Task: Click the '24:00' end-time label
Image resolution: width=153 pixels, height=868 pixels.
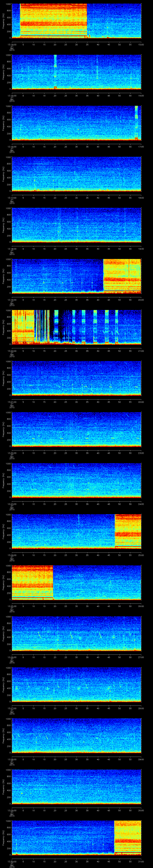Action: pos(141,504)
